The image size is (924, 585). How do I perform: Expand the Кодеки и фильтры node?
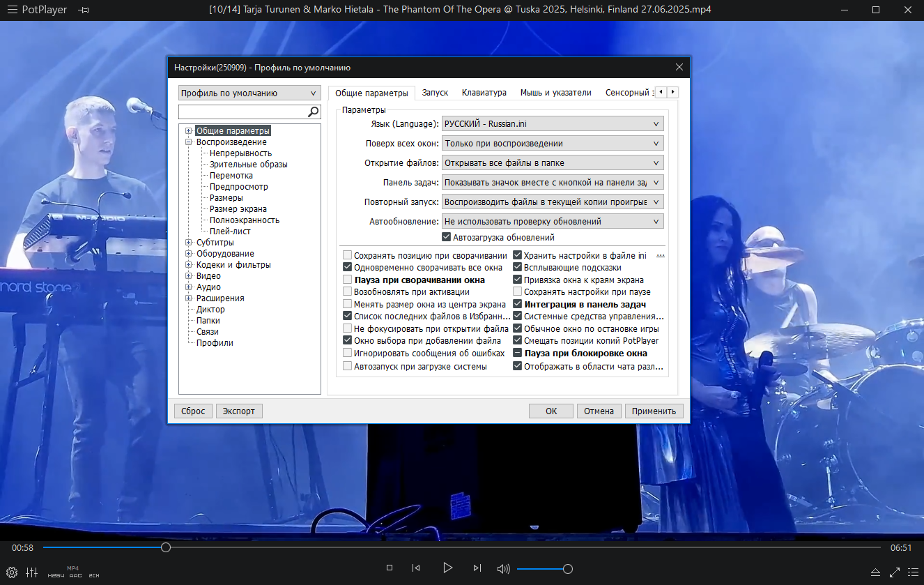coord(189,265)
